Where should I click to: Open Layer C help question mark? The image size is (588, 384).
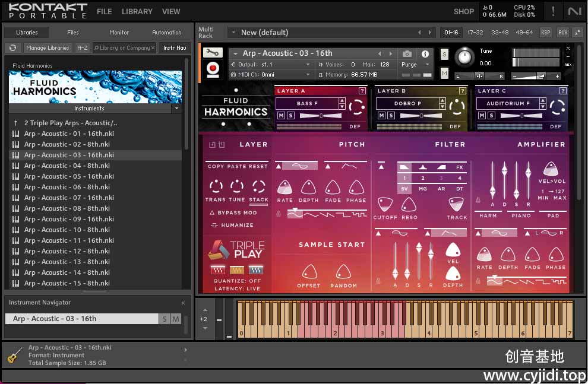point(562,91)
